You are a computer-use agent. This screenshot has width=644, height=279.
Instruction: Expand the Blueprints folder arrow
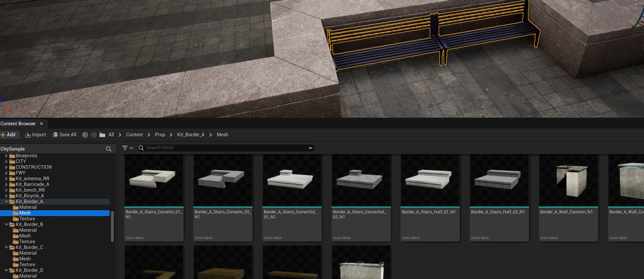7,156
